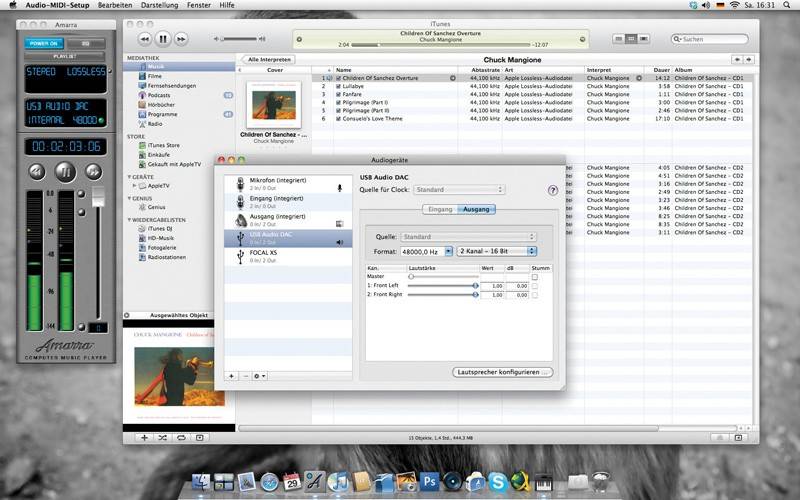The width and height of the screenshot is (800, 500).
Task: Toggle POWER ON in Amarra
Action: (x=44, y=44)
